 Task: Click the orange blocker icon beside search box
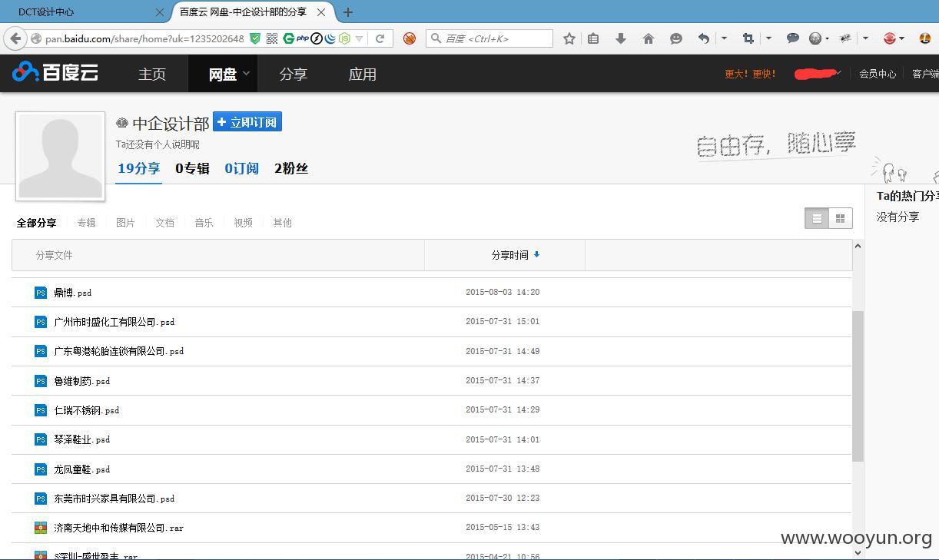[x=410, y=38]
